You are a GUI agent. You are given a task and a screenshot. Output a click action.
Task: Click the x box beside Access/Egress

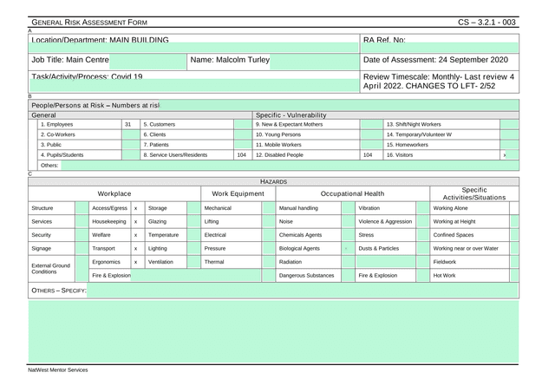(x=137, y=208)
